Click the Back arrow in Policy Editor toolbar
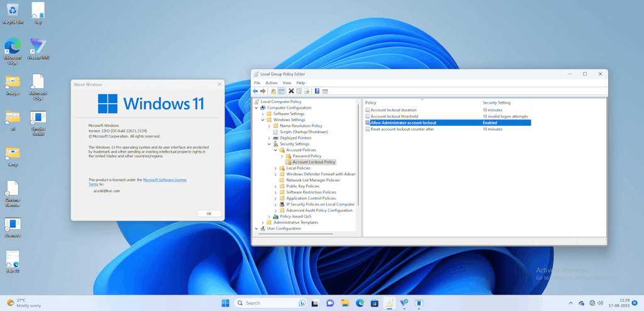This screenshot has width=644, height=311. tap(255, 91)
